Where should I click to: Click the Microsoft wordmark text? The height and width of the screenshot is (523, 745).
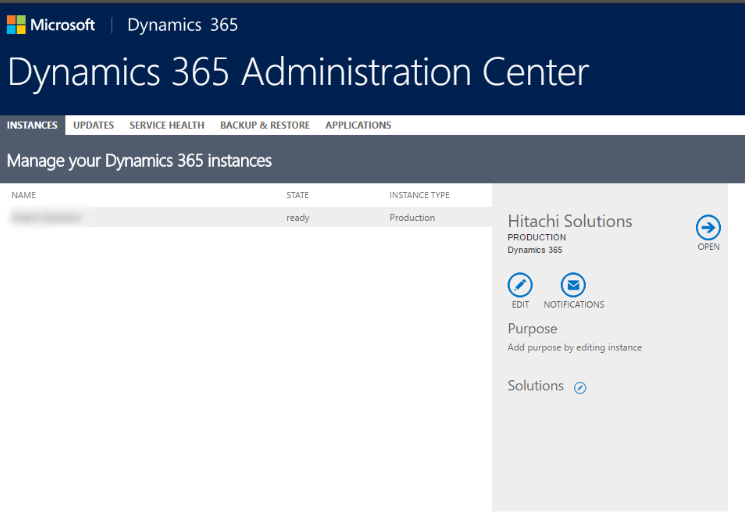63,25
